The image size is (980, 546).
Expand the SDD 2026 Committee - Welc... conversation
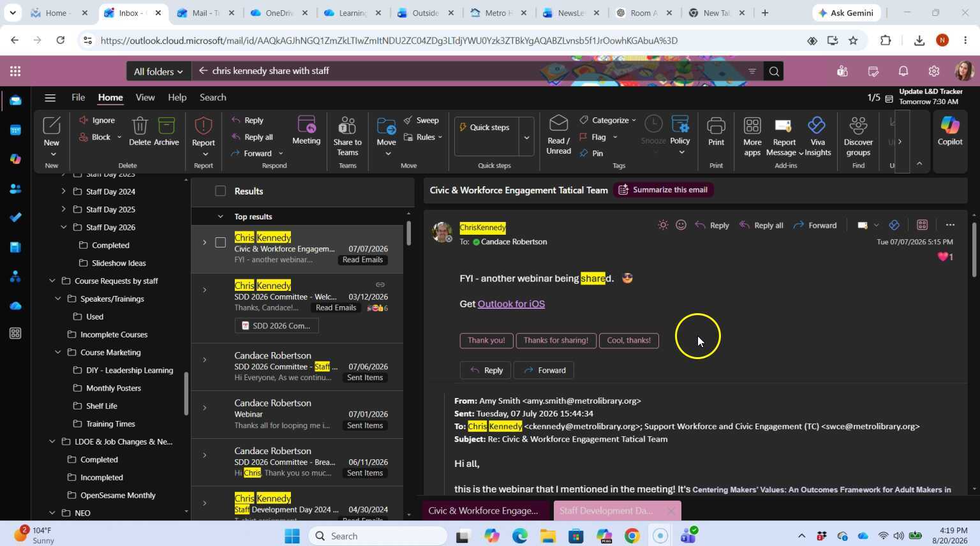pyautogui.click(x=204, y=290)
